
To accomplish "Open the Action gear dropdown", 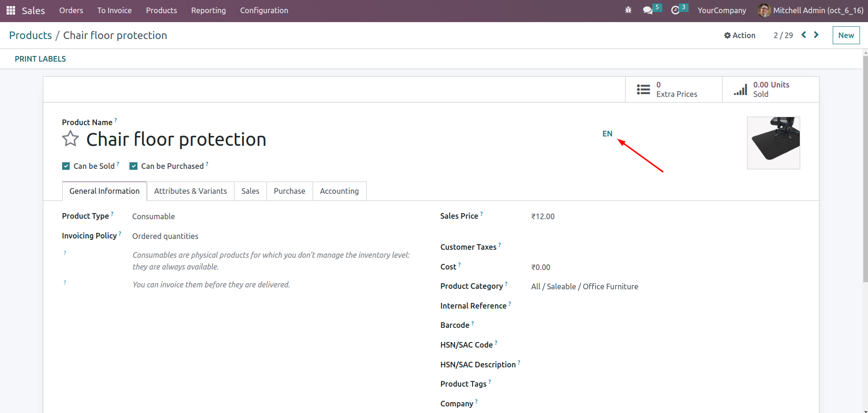I will coord(739,35).
